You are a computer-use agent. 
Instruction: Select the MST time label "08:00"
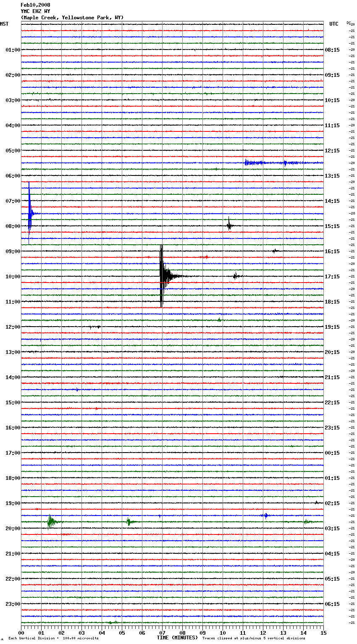[13, 226]
